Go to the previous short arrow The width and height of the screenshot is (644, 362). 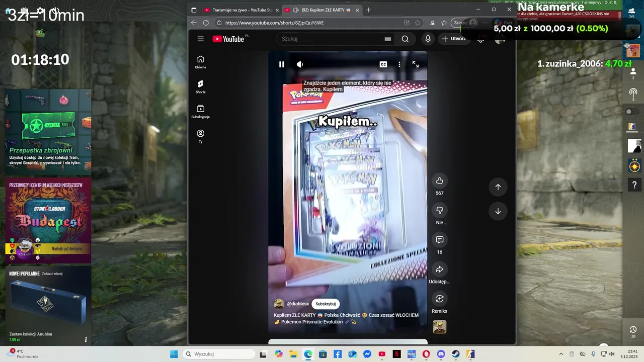(498, 187)
